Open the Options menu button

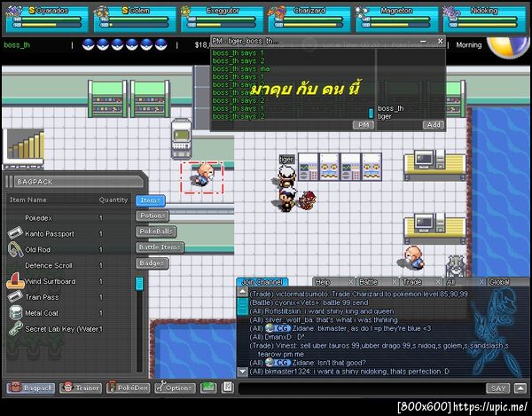175,388
